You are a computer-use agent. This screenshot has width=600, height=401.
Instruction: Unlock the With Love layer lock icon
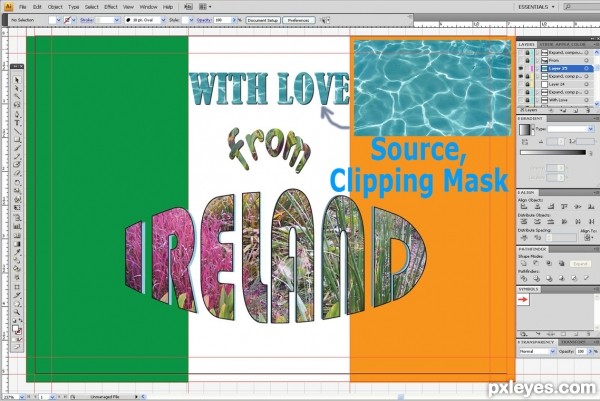(527, 100)
